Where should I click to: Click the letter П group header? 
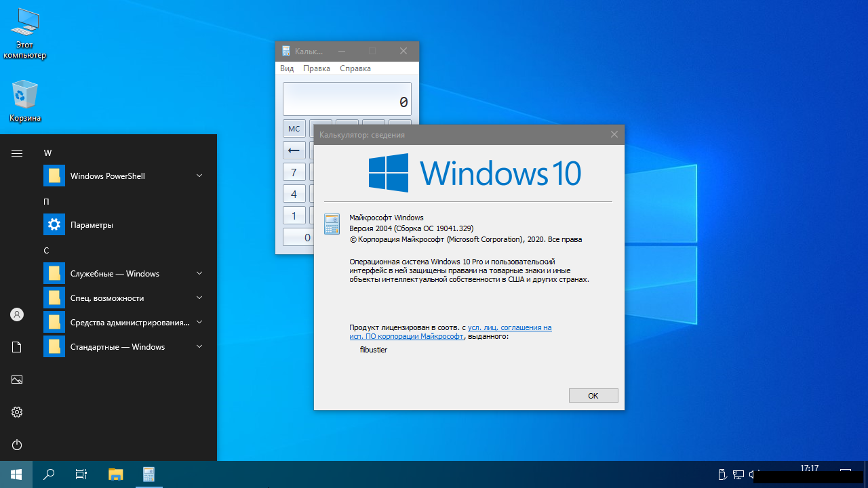(47, 201)
